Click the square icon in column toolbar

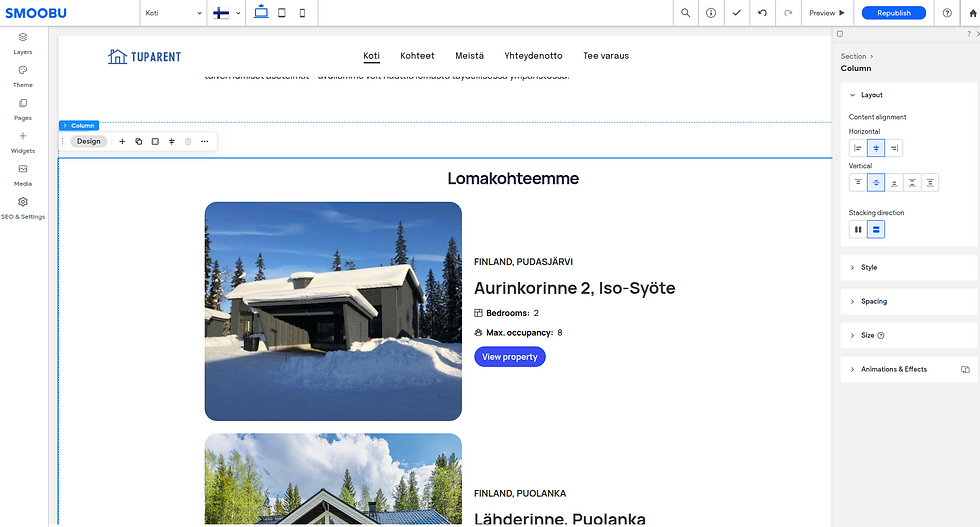[155, 141]
